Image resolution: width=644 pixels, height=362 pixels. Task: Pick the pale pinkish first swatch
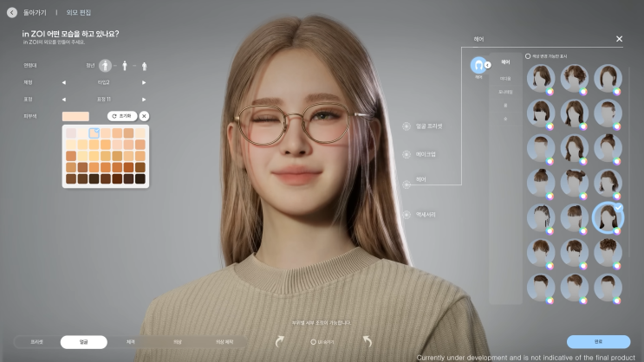tap(71, 133)
